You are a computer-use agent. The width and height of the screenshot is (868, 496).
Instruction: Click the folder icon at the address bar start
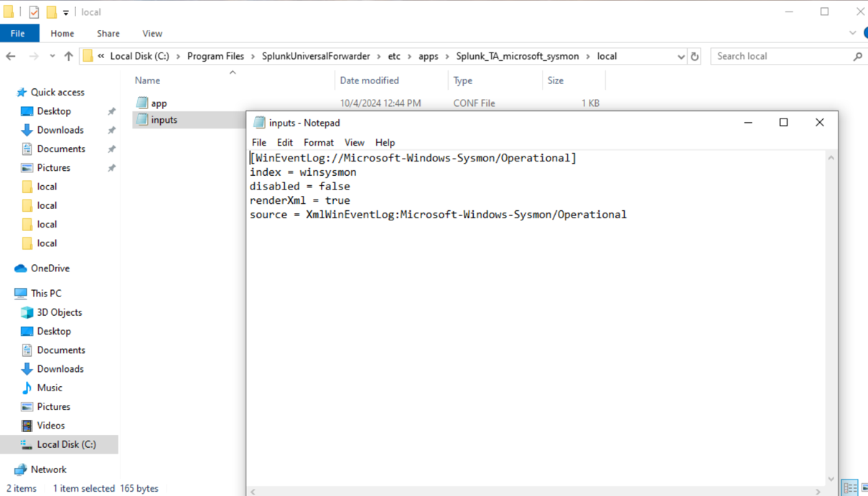click(87, 56)
